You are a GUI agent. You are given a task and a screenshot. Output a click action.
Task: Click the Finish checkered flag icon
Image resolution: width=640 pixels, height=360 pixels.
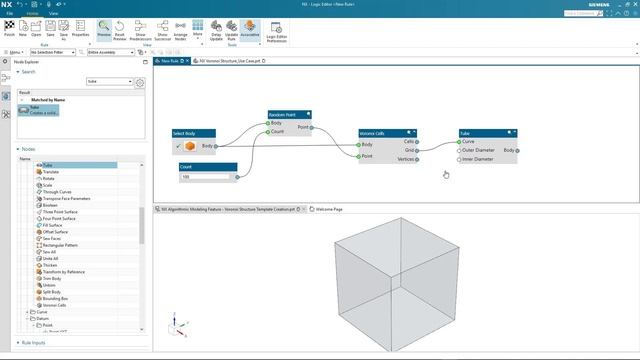point(9,27)
